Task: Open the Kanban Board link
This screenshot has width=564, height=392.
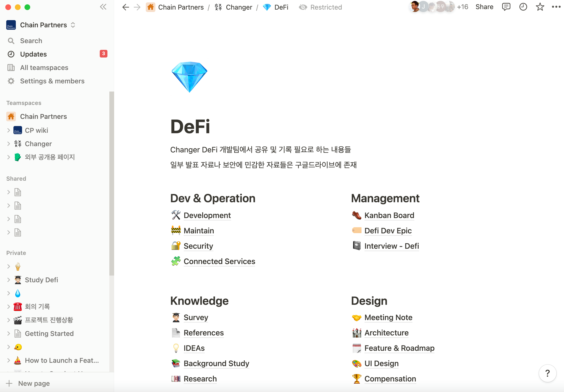Action: click(x=389, y=215)
